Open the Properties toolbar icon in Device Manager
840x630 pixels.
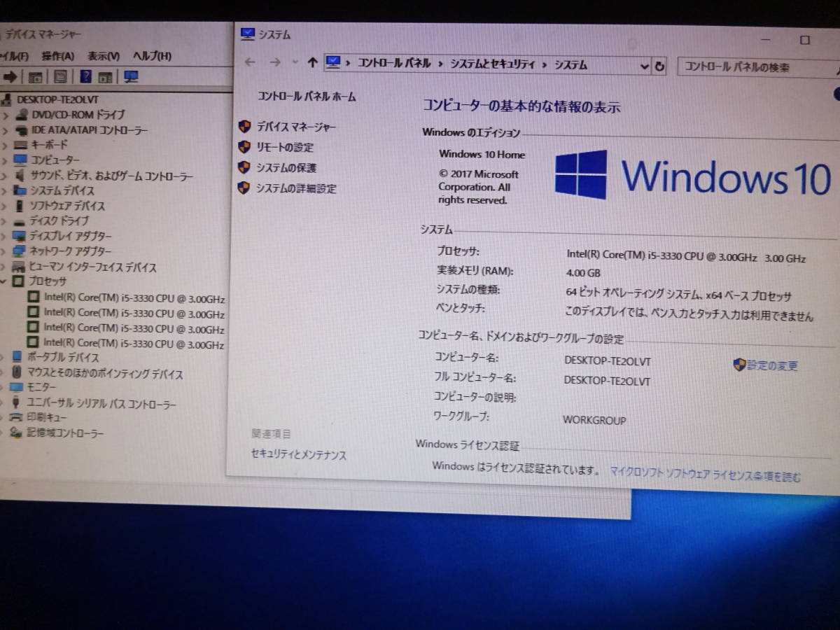[60, 77]
